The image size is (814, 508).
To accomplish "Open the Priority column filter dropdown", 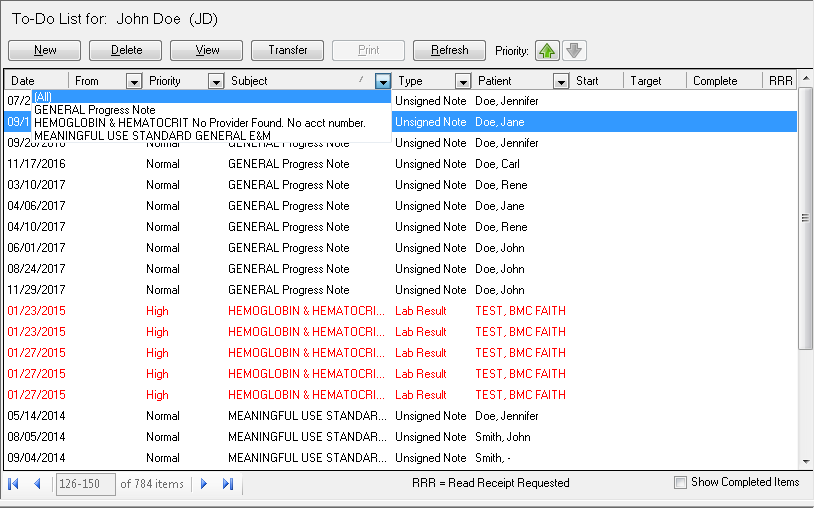I will [x=215, y=81].
